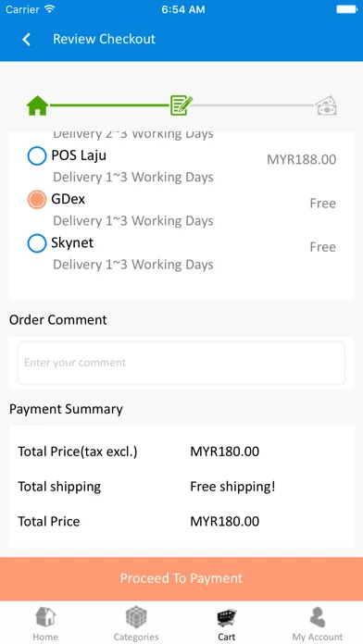Select GDex shipping radio button
This screenshot has height=644, width=363.
coord(37,200)
